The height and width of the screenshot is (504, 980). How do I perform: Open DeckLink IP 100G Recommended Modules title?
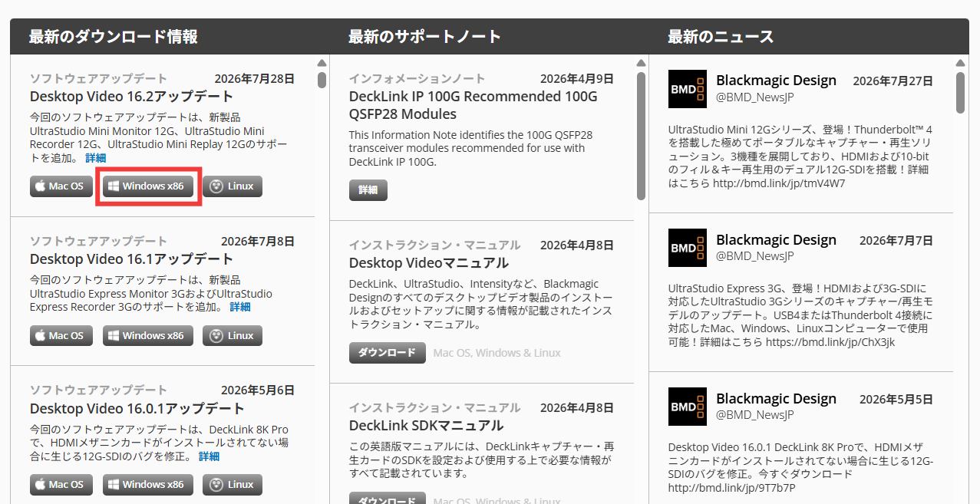pyautogui.click(x=473, y=106)
